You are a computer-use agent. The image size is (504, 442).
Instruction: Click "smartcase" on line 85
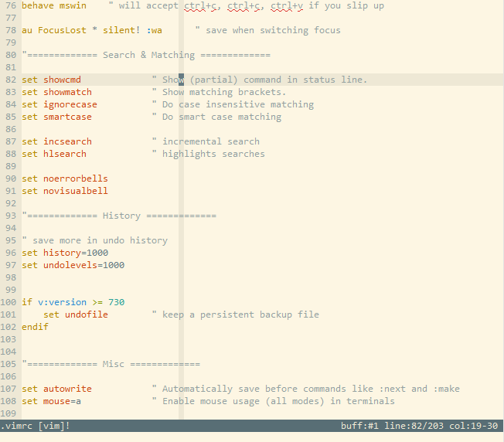tap(67, 117)
